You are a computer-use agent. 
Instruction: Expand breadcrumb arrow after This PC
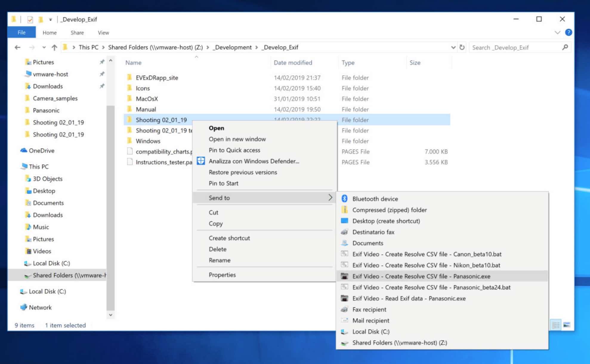(103, 47)
